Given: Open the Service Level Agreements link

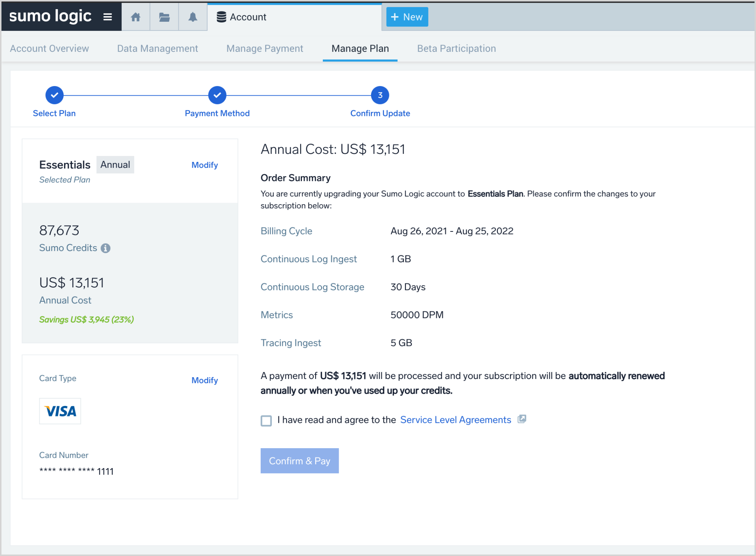Looking at the screenshot, I should [456, 420].
